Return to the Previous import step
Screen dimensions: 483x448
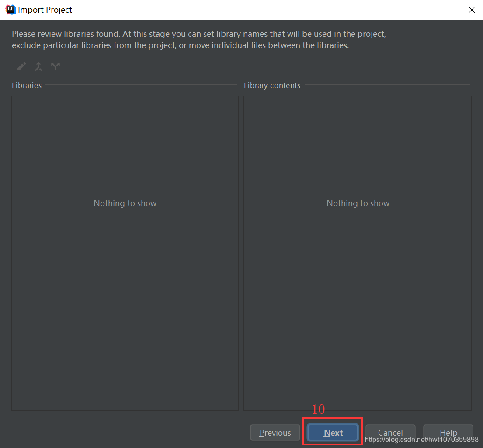(275, 433)
